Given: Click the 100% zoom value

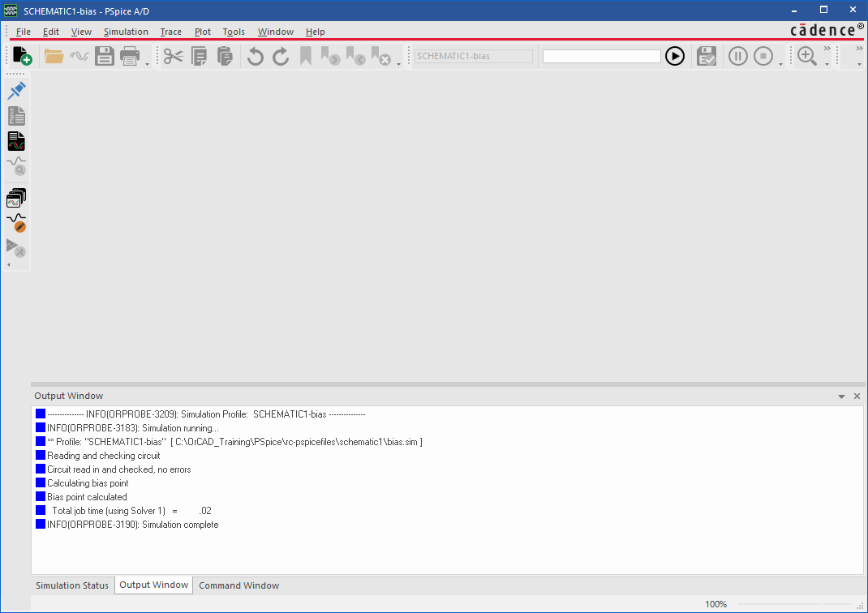Looking at the screenshot, I should click(x=715, y=604).
